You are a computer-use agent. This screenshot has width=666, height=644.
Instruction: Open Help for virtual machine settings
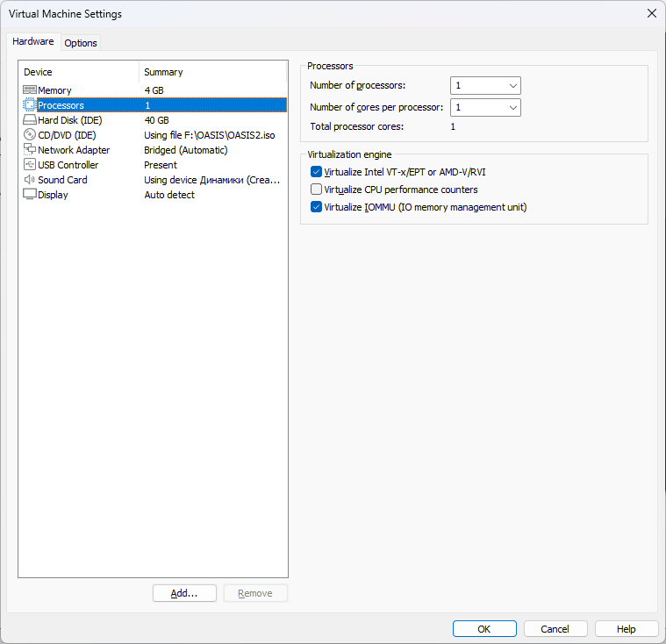tap(627, 629)
